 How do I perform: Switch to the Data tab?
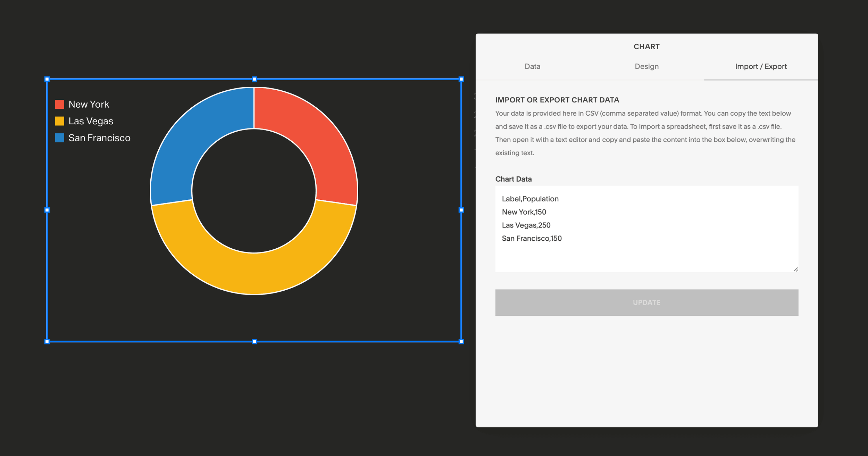(x=532, y=66)
